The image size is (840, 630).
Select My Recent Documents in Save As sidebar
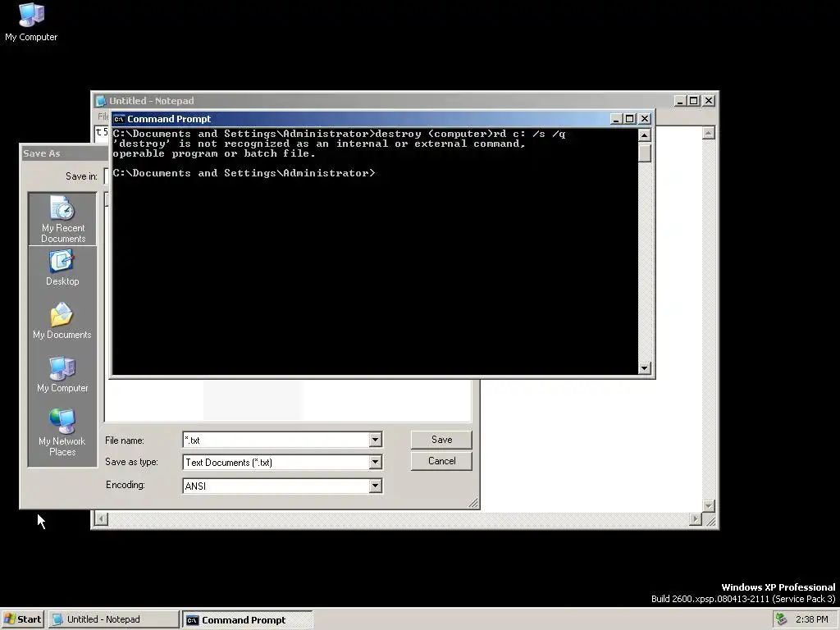(x=62, y=220)
